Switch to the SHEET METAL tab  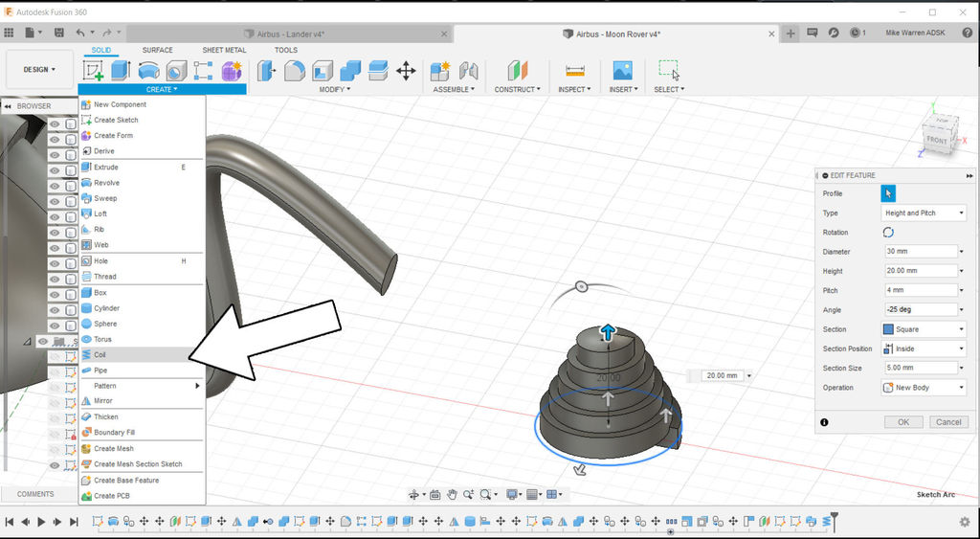(x=224, y=50)
